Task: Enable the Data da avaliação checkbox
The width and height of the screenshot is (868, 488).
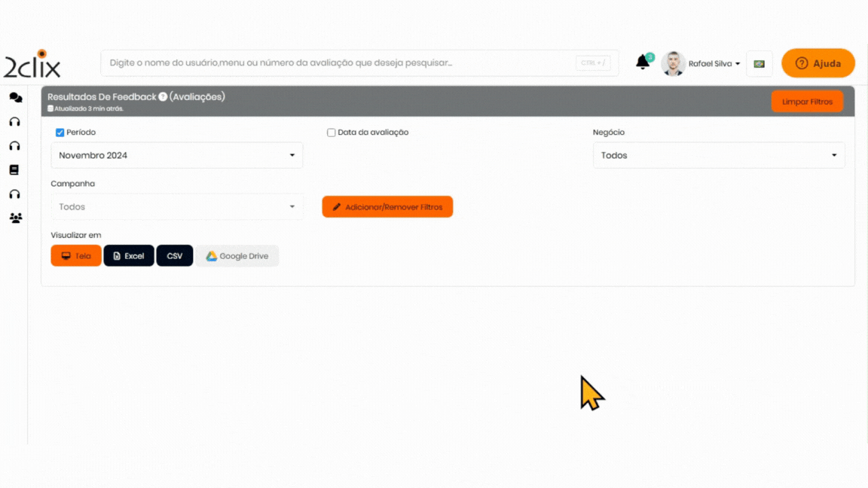Action: 331,133
